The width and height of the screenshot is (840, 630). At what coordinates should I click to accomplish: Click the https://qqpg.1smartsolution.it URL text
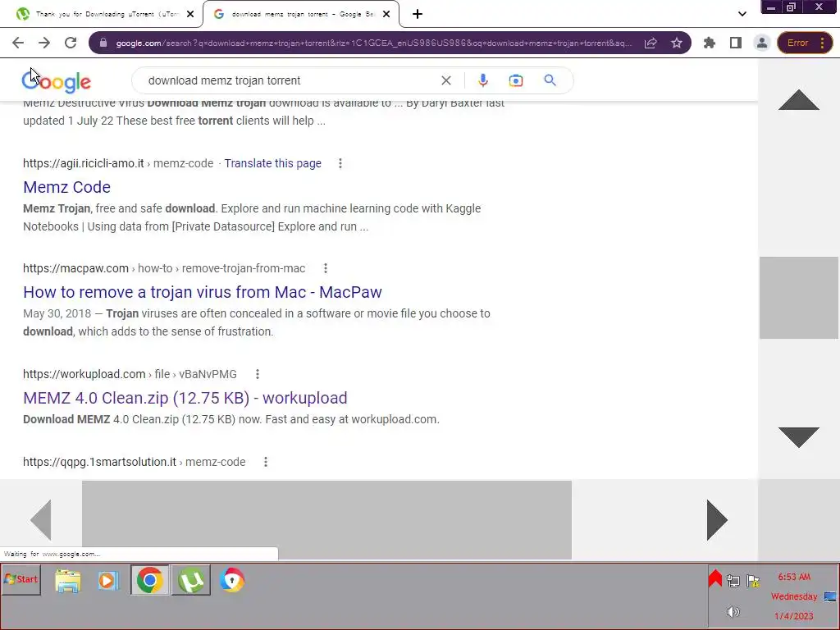(x=99, y=462)
